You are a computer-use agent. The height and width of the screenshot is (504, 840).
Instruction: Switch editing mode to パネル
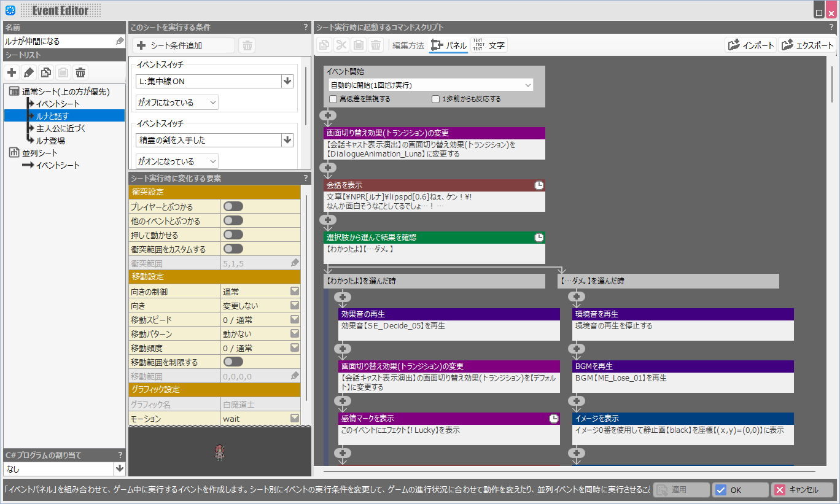(448, 45)
